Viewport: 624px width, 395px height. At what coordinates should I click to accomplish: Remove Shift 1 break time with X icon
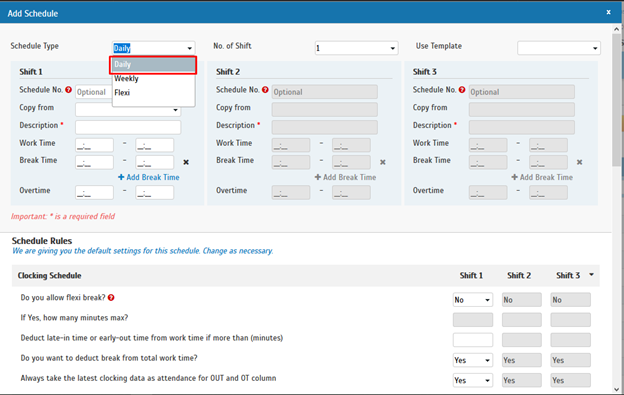tap(186, 162)
